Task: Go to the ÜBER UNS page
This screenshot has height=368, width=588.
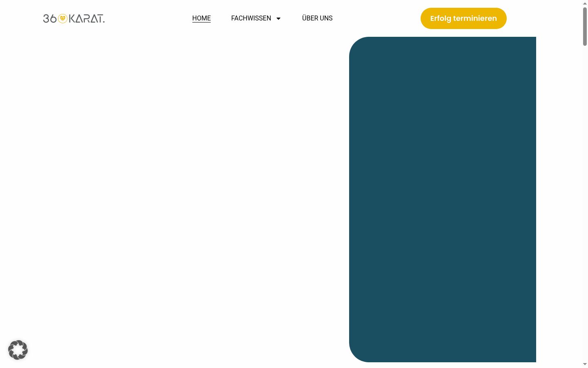Action: [x=317, y=18]
